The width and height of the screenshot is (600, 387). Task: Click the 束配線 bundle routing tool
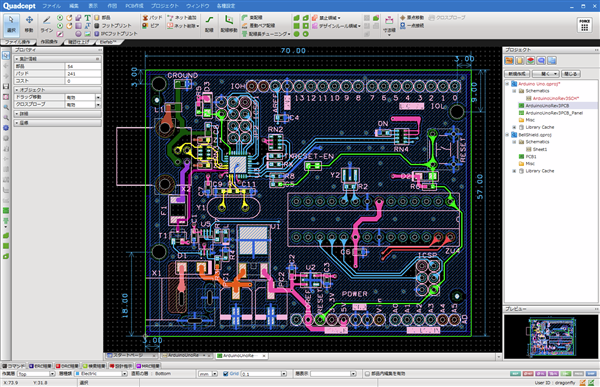click(x=252, y=18)
